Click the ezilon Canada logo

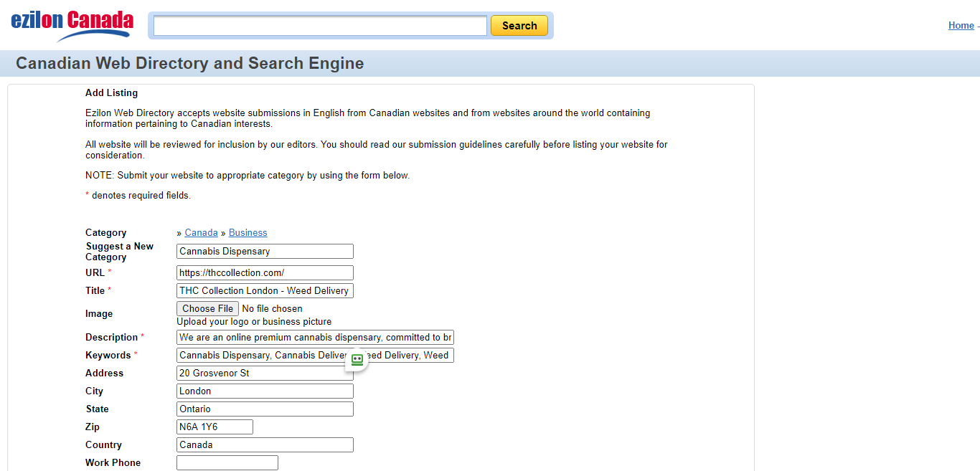pyautogui.click(x=72, y=26)
